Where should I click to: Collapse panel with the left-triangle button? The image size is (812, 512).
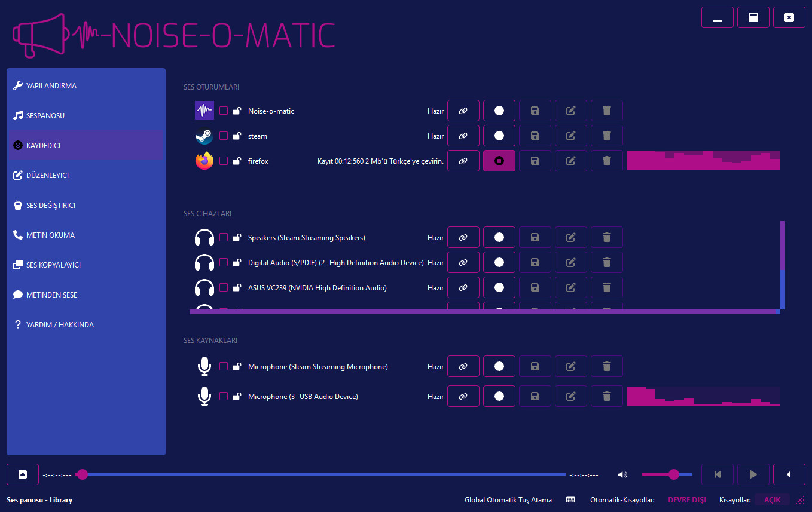click(x=789, y=474)
